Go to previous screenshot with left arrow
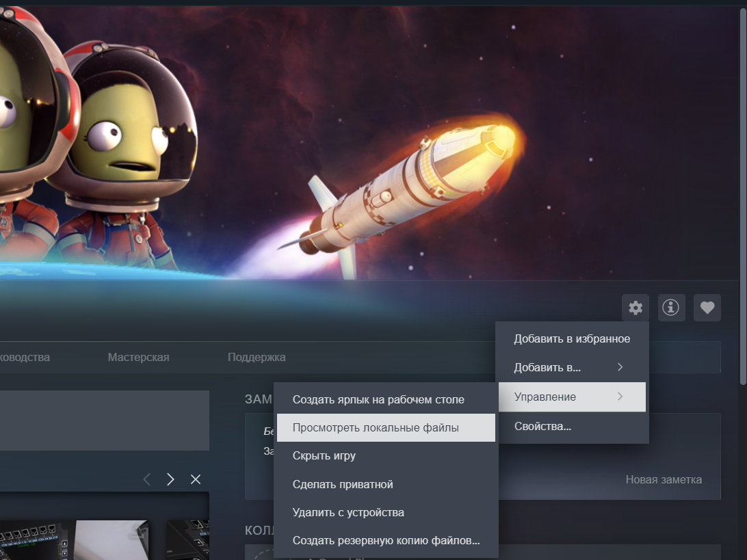 pyautogui.click(x=146, y=479)
